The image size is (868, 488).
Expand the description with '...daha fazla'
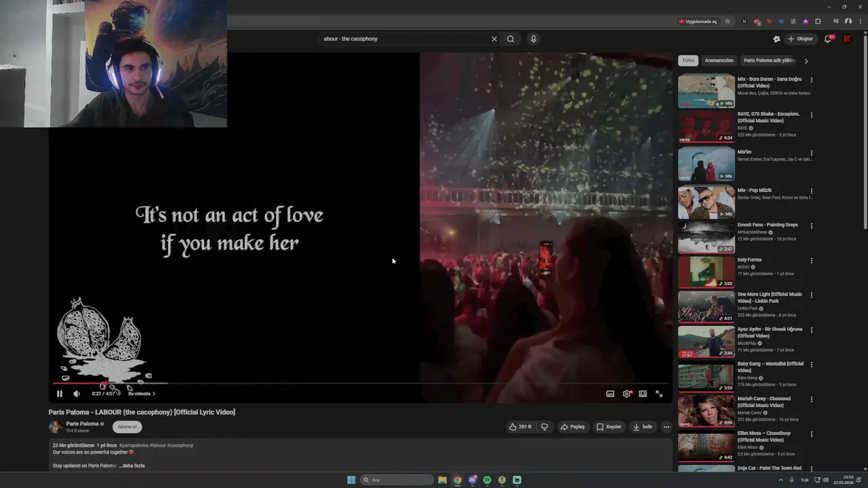(132, 466)
